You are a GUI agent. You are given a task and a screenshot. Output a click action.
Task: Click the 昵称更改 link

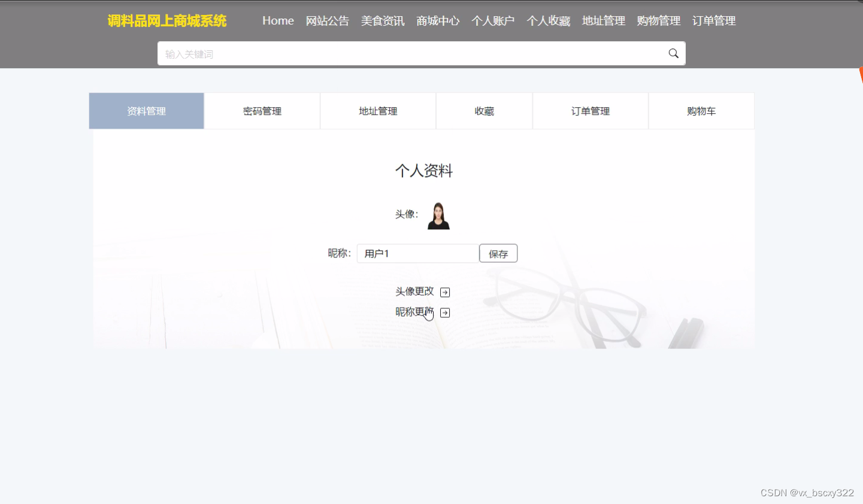[414, 312]
